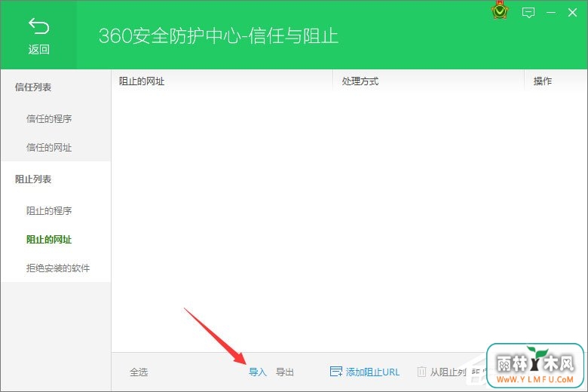Image resolution: width=588 pixels, height=392 pixels.
Task: Open the feedback message icon
Action: (528, 13)
